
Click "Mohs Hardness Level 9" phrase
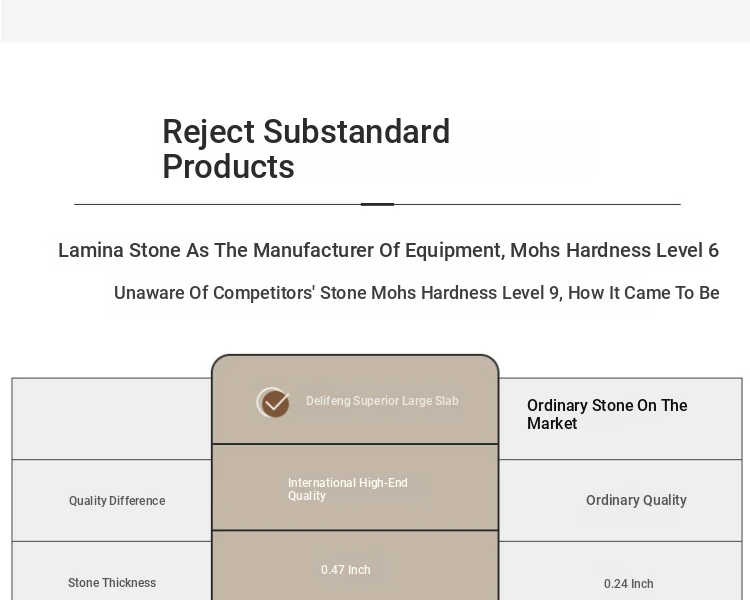tap(466, 293)
